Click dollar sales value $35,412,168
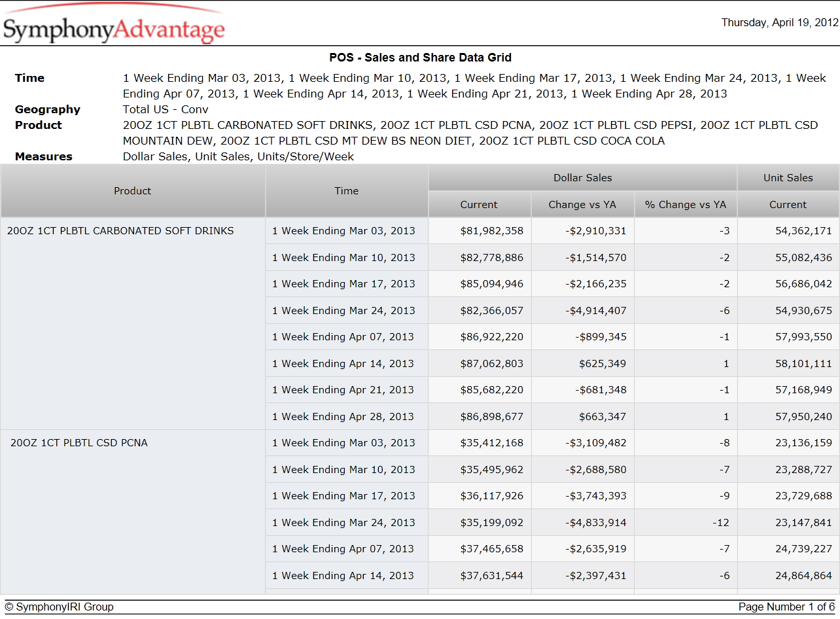Screen dimensions: 840x619 [492, 443]
